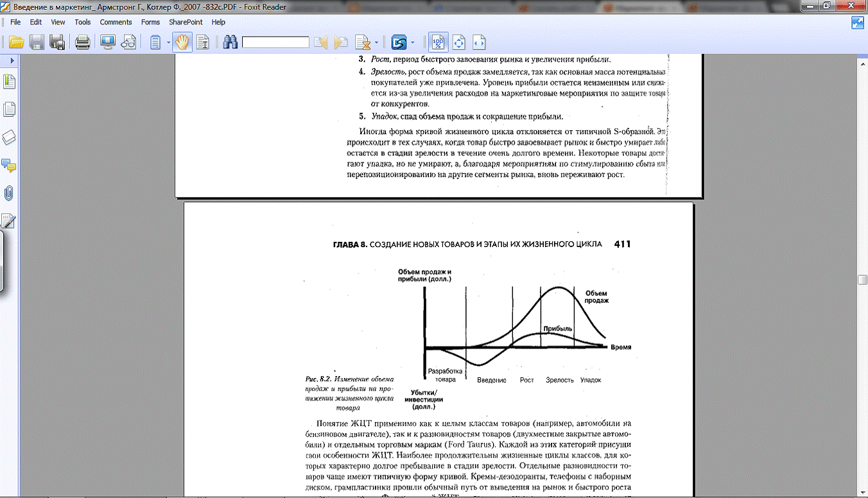The height and width of the screenshot is (498, 868).
Task: Open the Forms menu
Action: click(x=151, y=22)
